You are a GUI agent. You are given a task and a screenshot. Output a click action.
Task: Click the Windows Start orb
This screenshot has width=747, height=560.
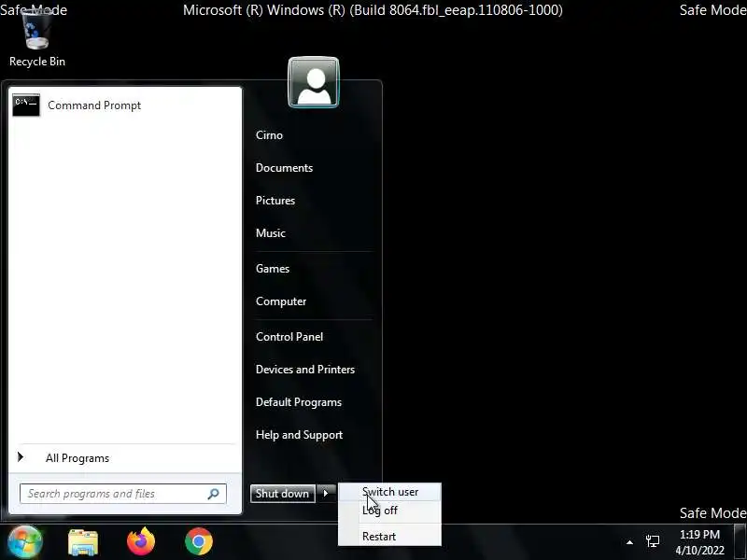click(24, 542)
